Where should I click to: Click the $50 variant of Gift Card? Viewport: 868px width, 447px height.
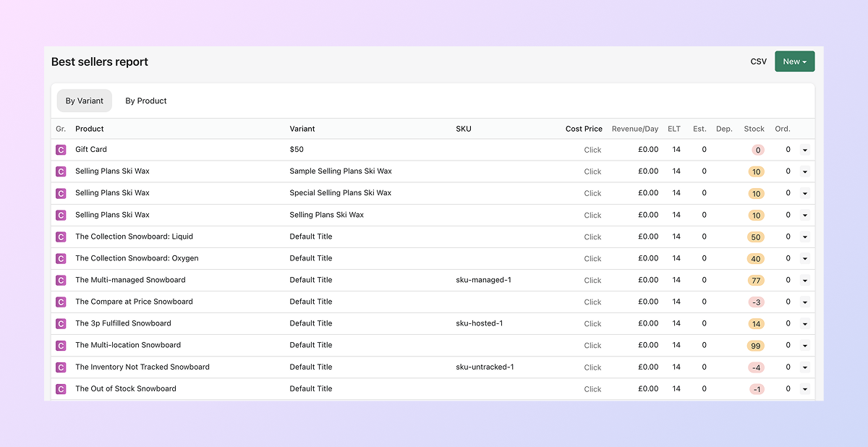click(297, 150)
